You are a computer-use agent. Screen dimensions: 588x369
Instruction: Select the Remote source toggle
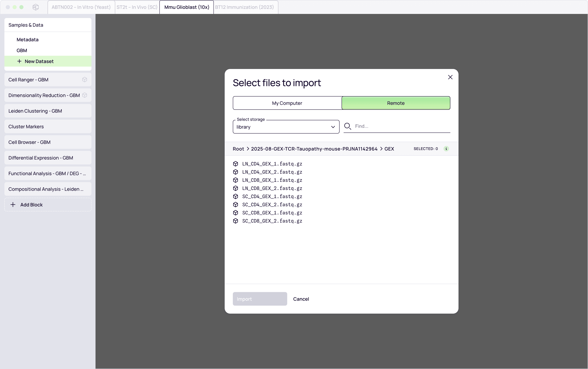396,103
